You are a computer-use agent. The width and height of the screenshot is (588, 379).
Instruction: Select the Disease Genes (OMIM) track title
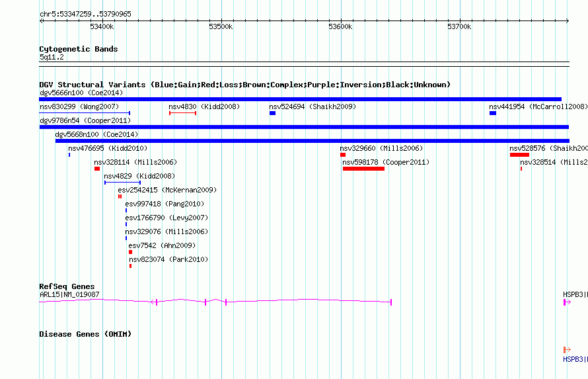click(85, 334)
